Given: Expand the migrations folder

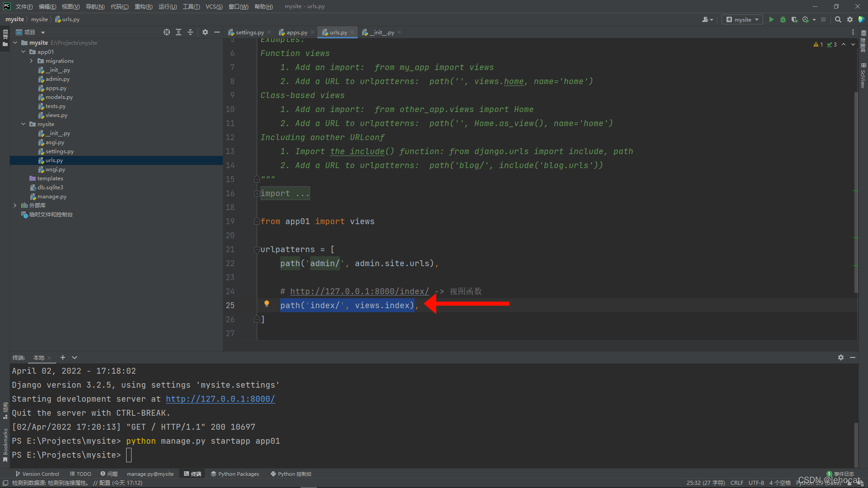Looking at the screenshot, I should tap(31, 61).
